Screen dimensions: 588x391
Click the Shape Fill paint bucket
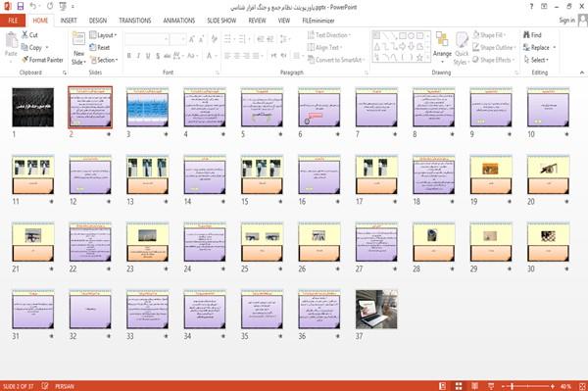(x=476, y=35)
